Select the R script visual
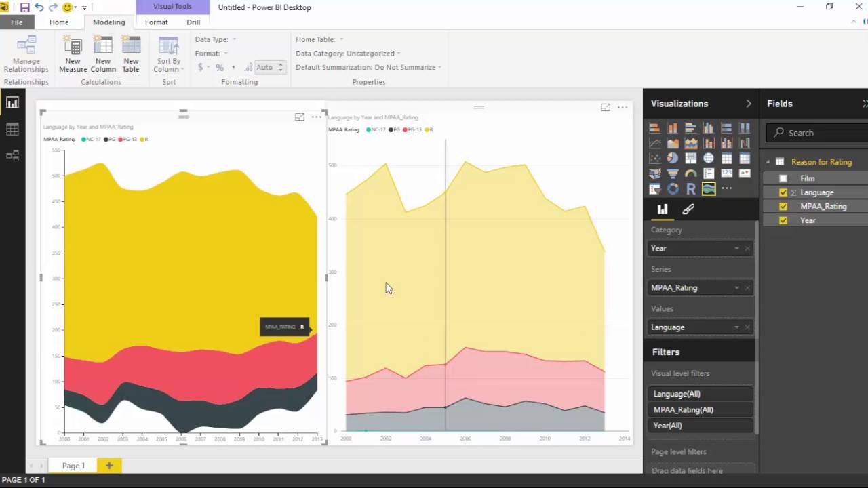868x488 pixels. pos(691,189)
